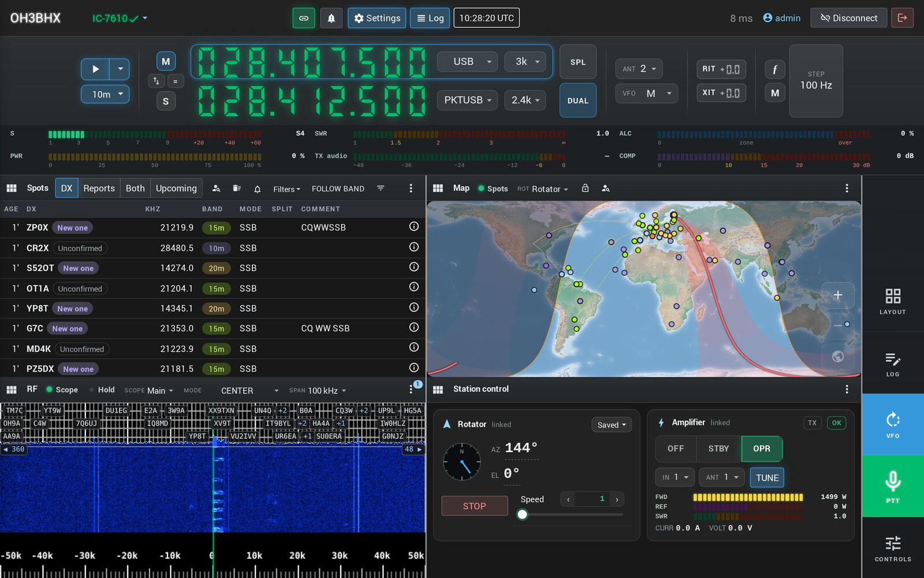
Task: Activate the PTT microphone button
Action: [893, 486]
